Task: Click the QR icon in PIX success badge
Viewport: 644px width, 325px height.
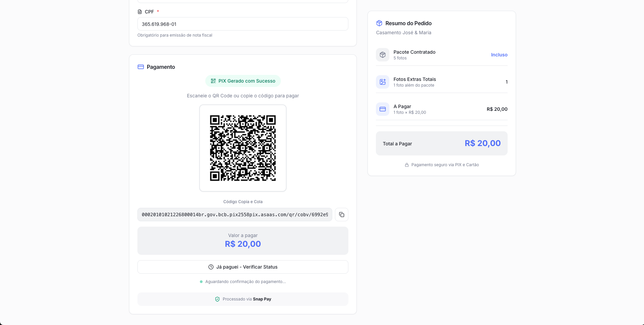Action: point(213,81)
